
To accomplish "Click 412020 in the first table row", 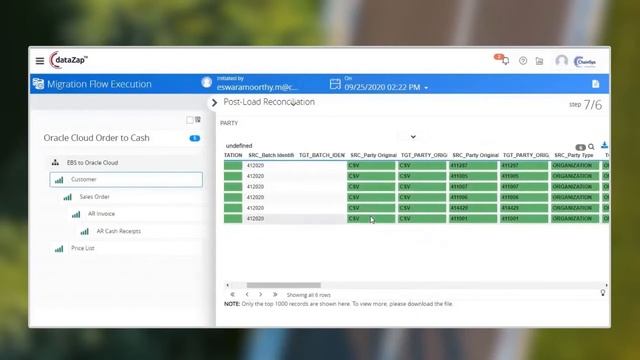I will [256, 165].
